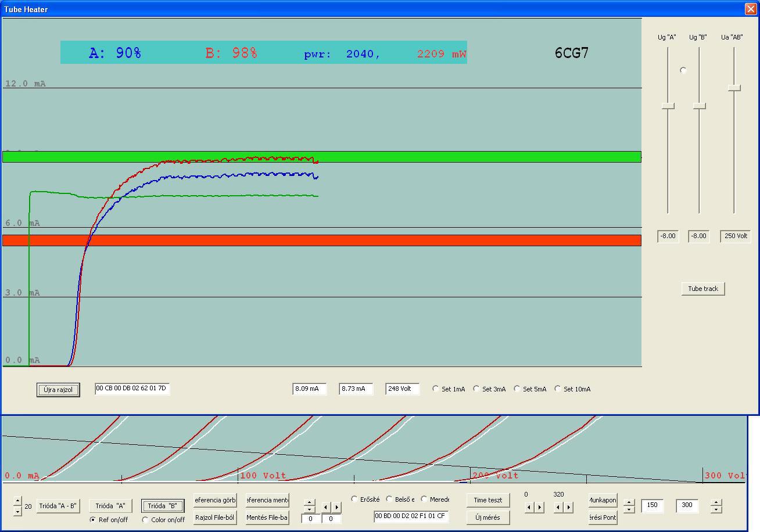Image resolution: width=760 pixels, height=532 pixels.
Task: Enable the Ref on/off radio button
Action: click(93, 520)
